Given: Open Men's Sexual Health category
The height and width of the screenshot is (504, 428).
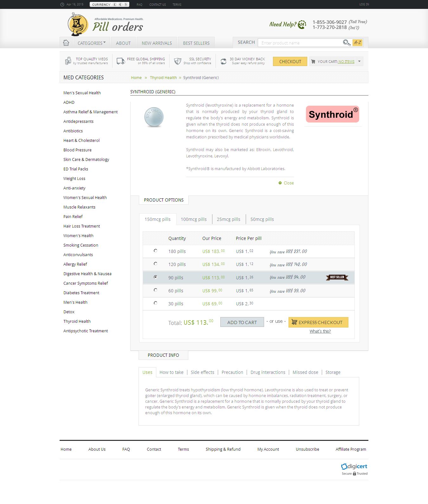Looking at the screenshot, I should (82, 93).
